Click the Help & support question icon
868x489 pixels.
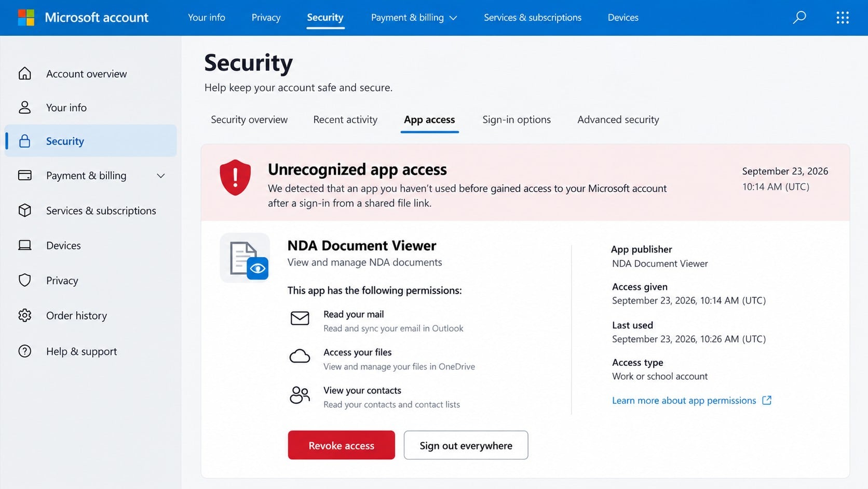pos(25,351)
